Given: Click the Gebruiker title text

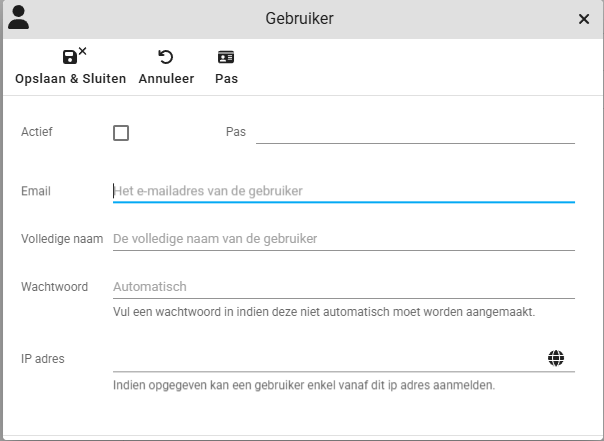Looking at the screenshot, I should 299,18.
